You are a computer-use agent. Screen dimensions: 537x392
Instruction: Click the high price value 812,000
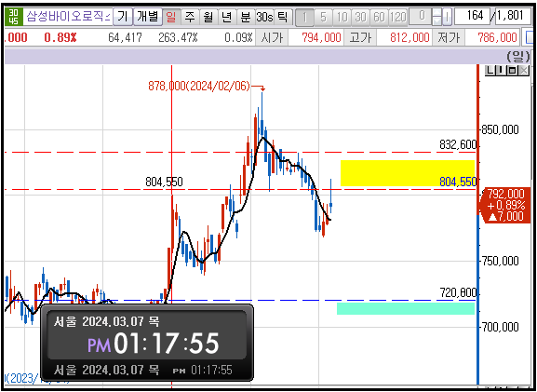pyautogui.click(x=409, y=37)
